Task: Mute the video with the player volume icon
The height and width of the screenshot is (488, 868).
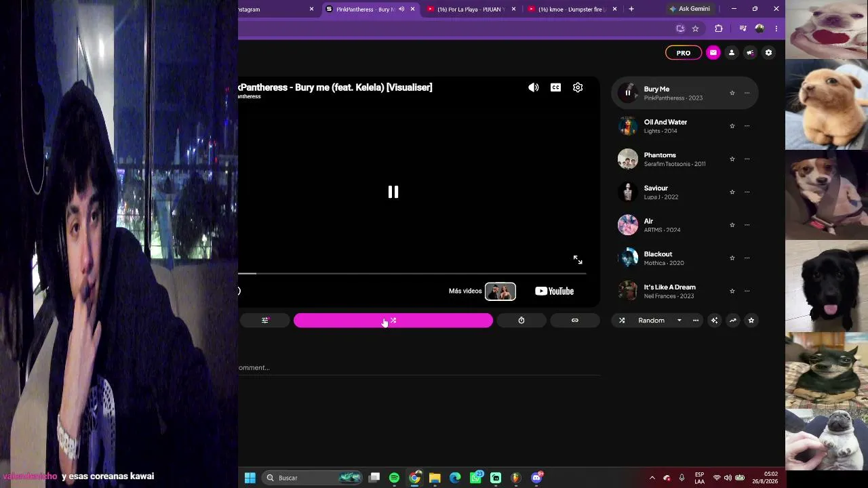Action: pyautogui.click(x=534, y=87)
